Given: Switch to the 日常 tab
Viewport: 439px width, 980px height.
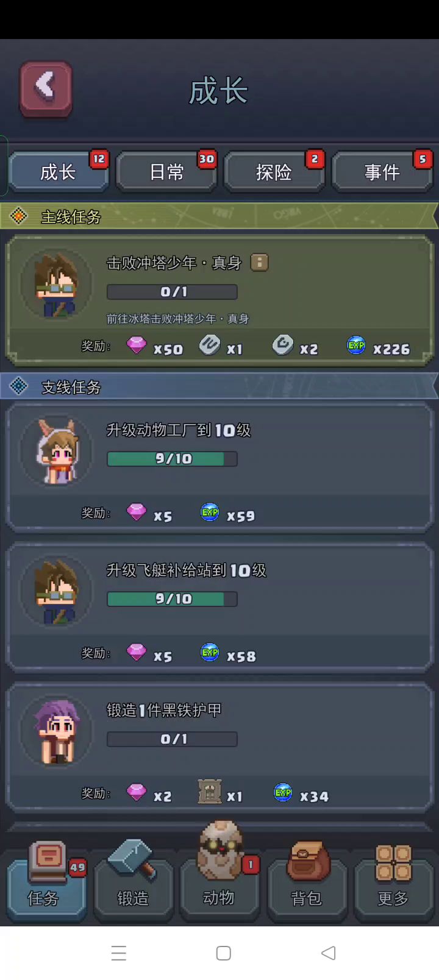Looking at the screenshot, I should 166,172.
